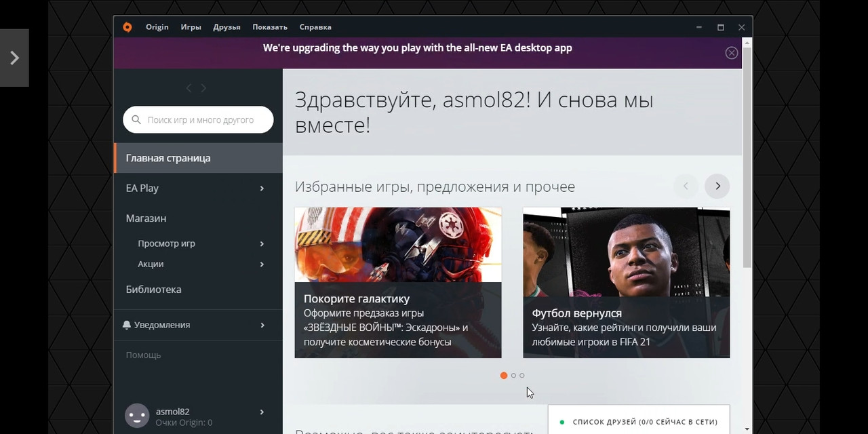Select Главная страница in sidebar

[198, 158]
